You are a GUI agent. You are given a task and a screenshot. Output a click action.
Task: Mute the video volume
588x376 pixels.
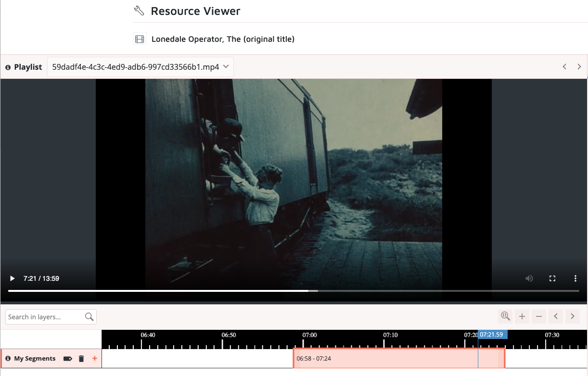[529, 278]
